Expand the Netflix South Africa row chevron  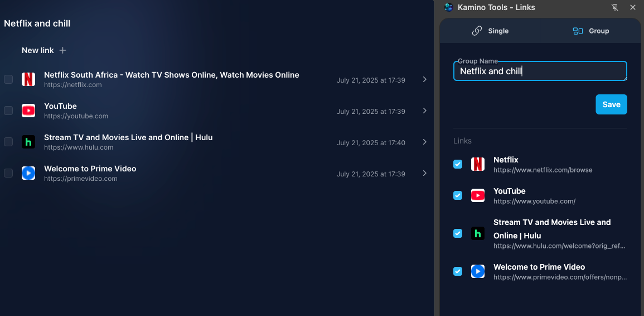[x=424, y=79]
